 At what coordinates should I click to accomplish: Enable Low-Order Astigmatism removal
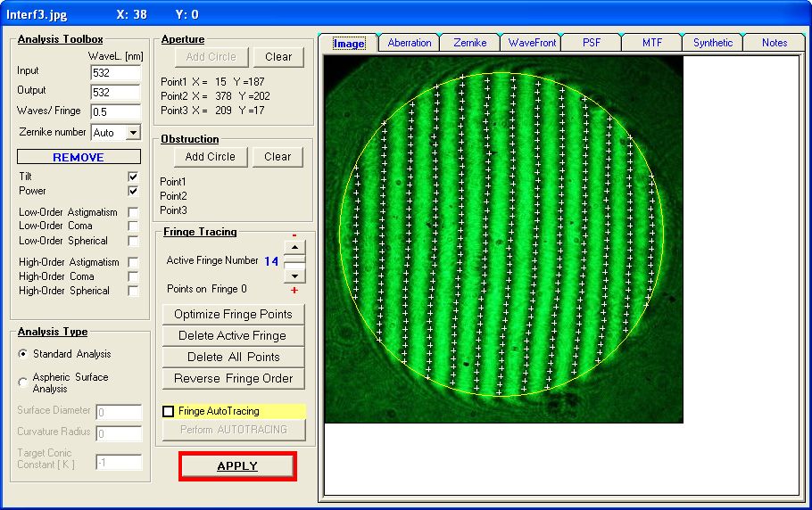(x=133, y=212)
